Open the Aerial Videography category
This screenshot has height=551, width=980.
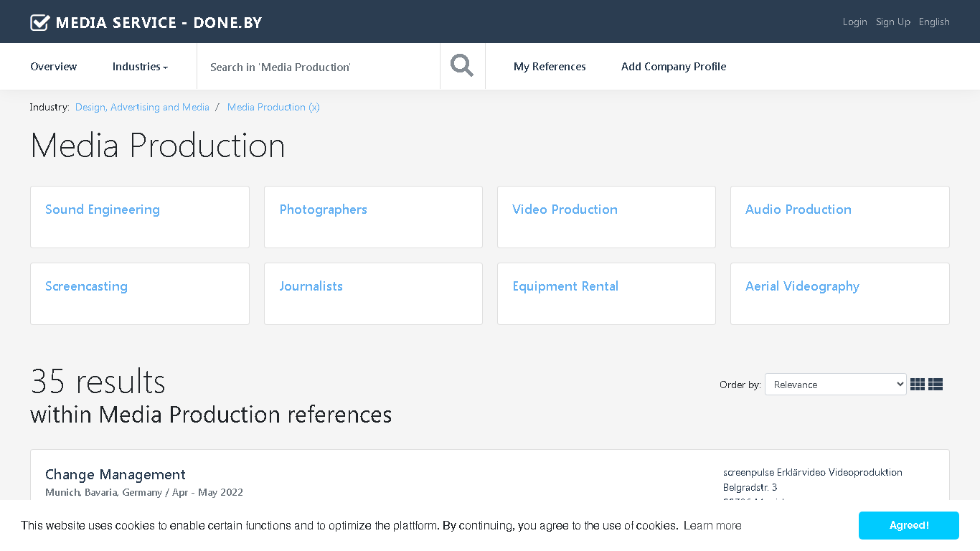click(x=840, y=293)
